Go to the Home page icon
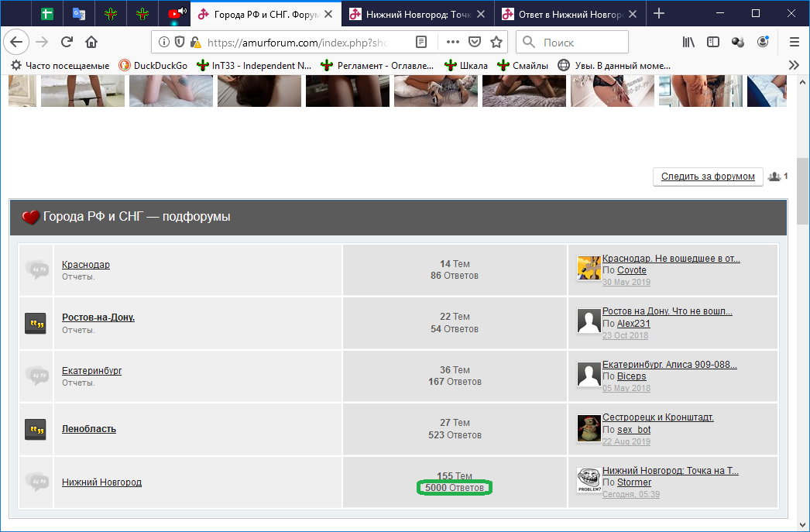Viewport: 810px width, 532px height. 91,42
